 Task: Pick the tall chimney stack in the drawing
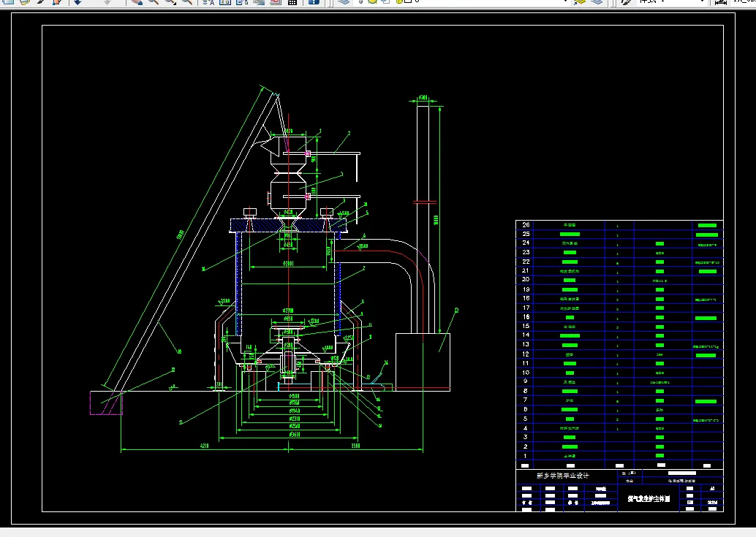point(423,219)
